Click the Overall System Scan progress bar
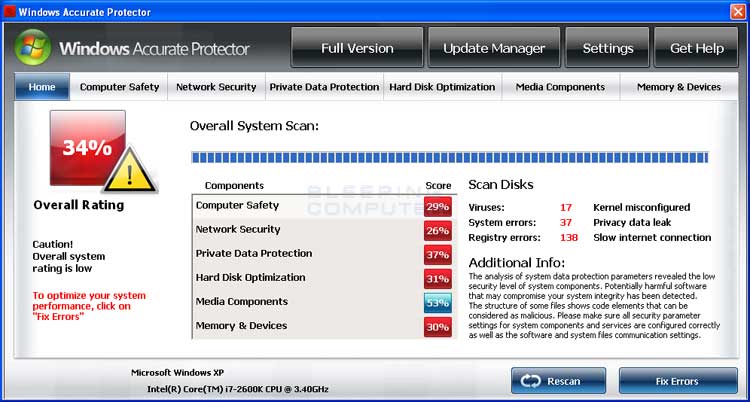 click(450, 157)
